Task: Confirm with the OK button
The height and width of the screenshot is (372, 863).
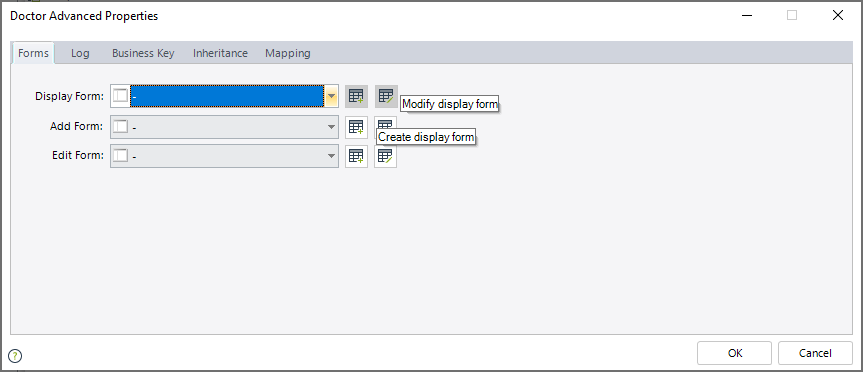Action: point(735,353)
